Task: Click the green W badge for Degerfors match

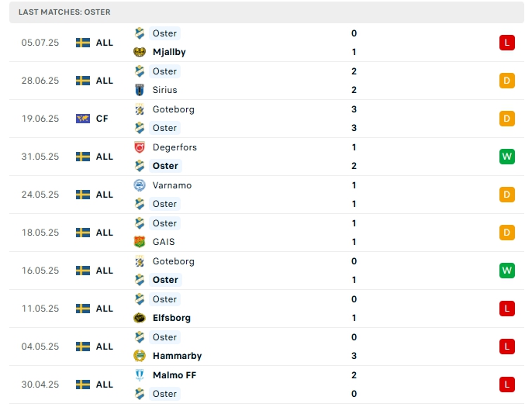Action: (507, 157)
